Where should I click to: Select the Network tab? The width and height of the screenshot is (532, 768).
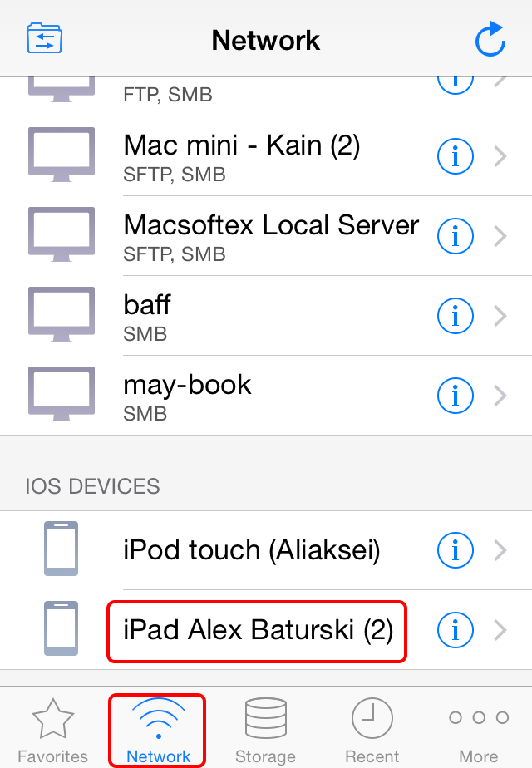158,730
